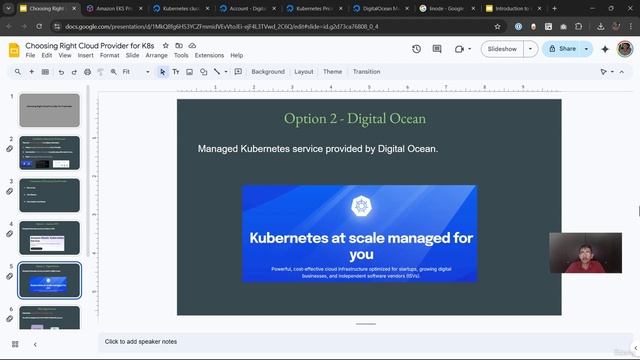This screenshot has width=640, height=360.
Task: Search the menus magnifier icon
Action: coord(18,72)
